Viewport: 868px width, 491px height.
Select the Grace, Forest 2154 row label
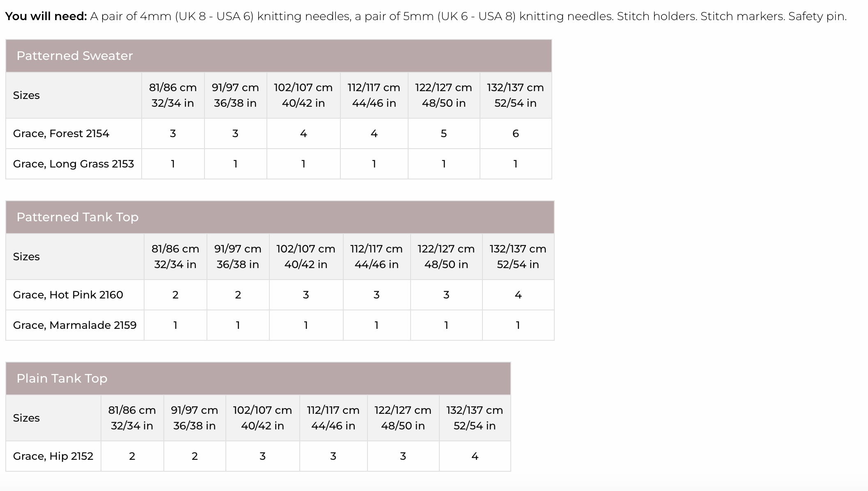[x=61, y=133]
